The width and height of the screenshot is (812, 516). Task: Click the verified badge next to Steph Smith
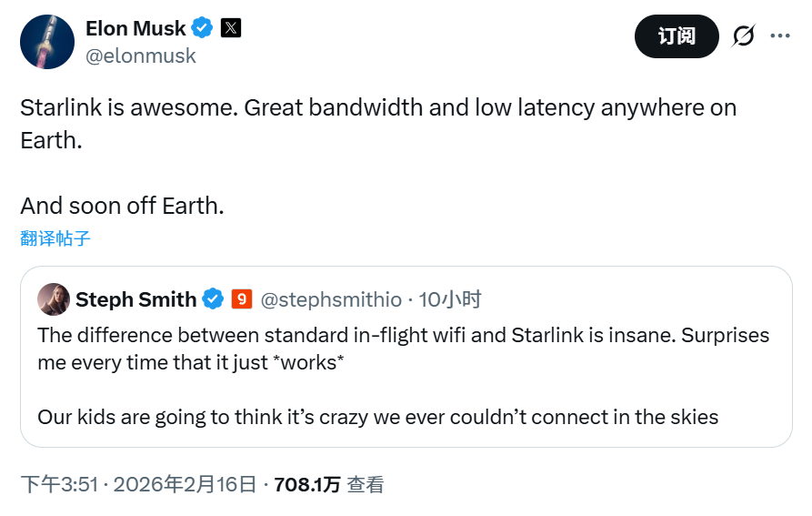[213, 299]
